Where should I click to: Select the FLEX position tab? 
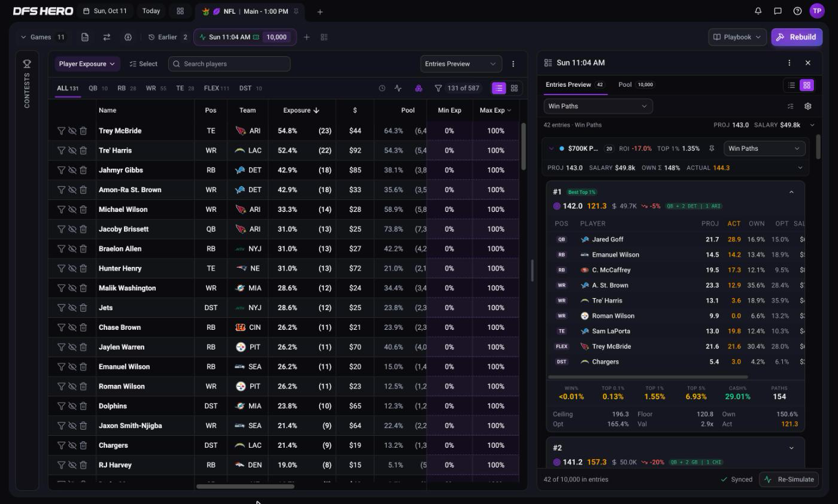click(x=217, y=88)
